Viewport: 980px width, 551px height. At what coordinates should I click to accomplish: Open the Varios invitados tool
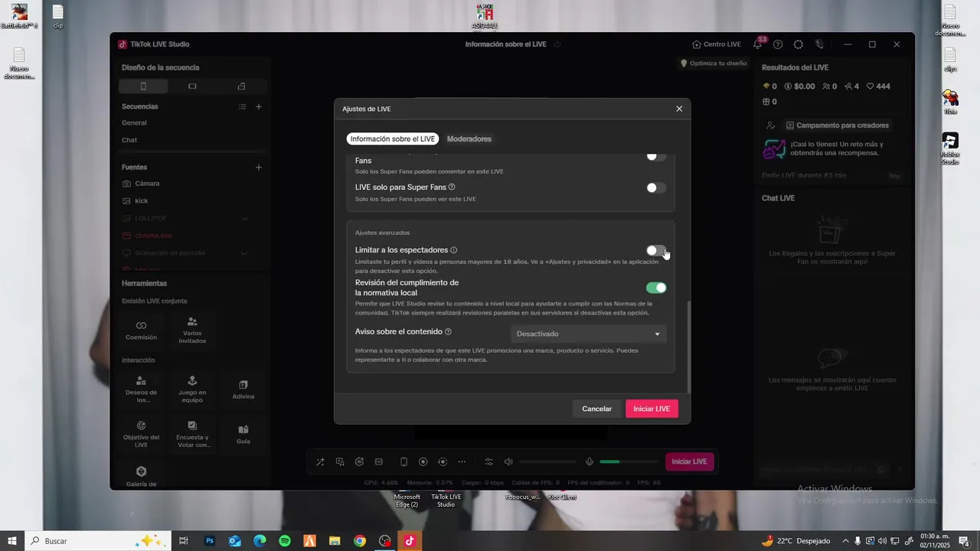(192, 331)
